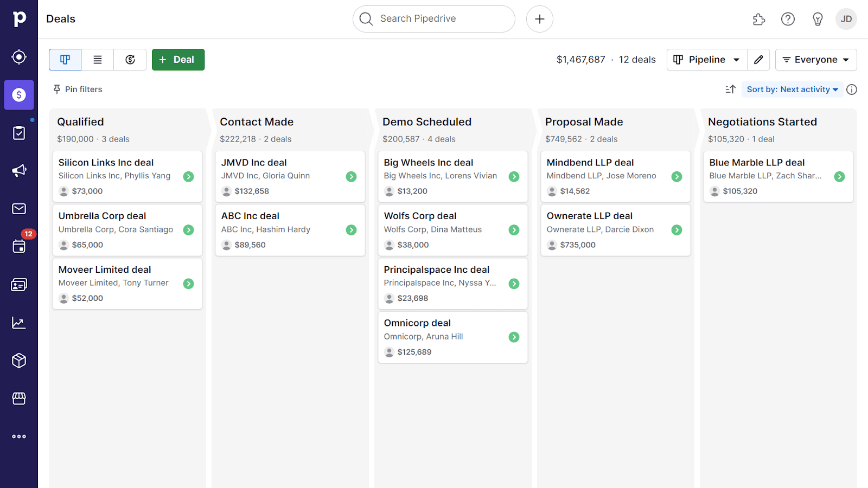Image resolution: width=868 pixels, height=488 pixels.
Task: Switch to list view of deals
Action: click(x=97, y=60)
